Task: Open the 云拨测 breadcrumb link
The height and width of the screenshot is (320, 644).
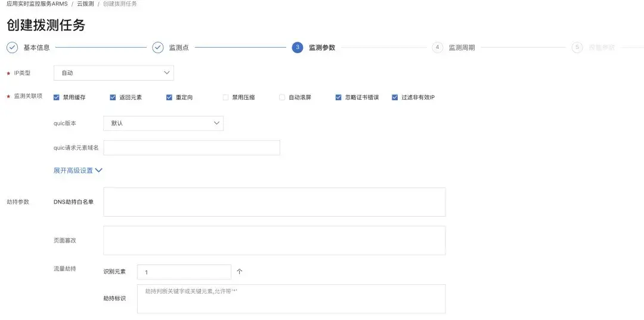Action: pyautogui.click(x=85, y=4)
